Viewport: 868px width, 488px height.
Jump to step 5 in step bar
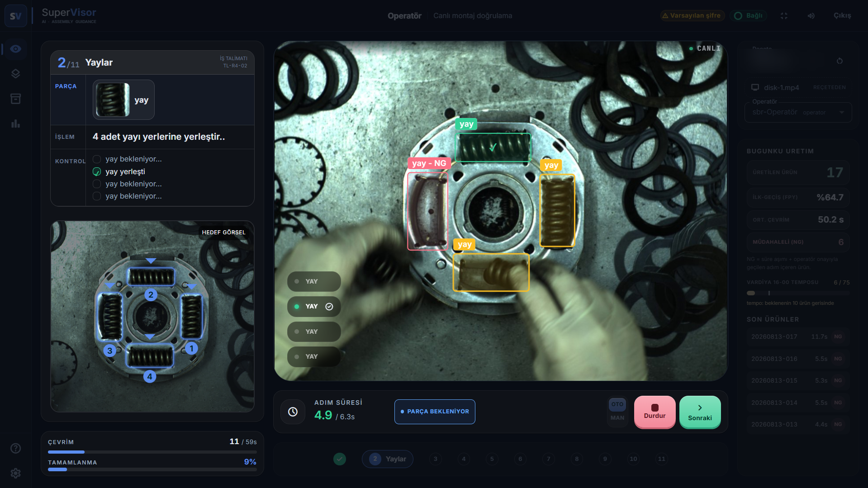click(x=492, y=459)
